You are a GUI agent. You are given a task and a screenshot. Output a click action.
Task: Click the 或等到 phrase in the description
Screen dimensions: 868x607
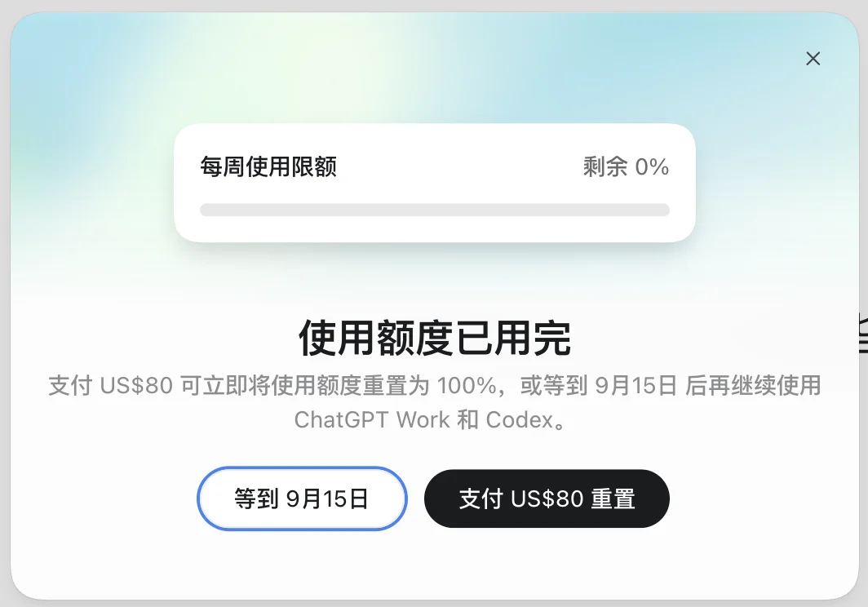pyautogui.click(x=554, y=385)
